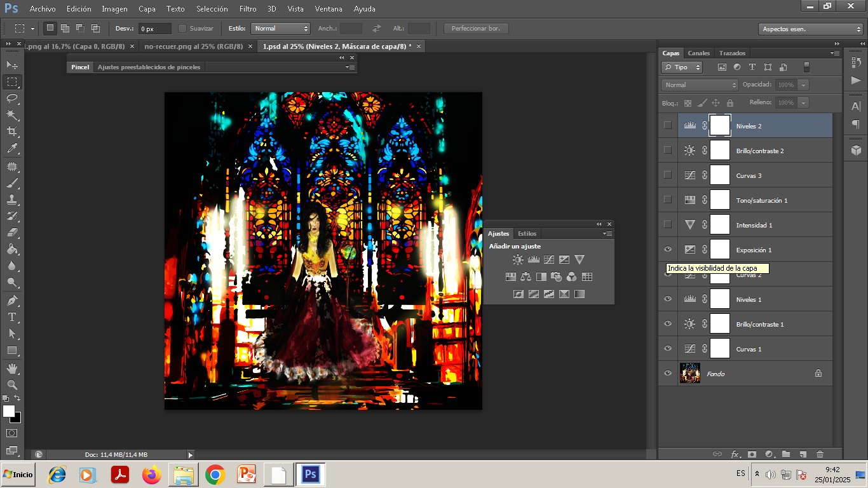This screenshot has width=868, height=488.
Task: Select the Eyedropper tool
Action: click(x=12, y=149)
